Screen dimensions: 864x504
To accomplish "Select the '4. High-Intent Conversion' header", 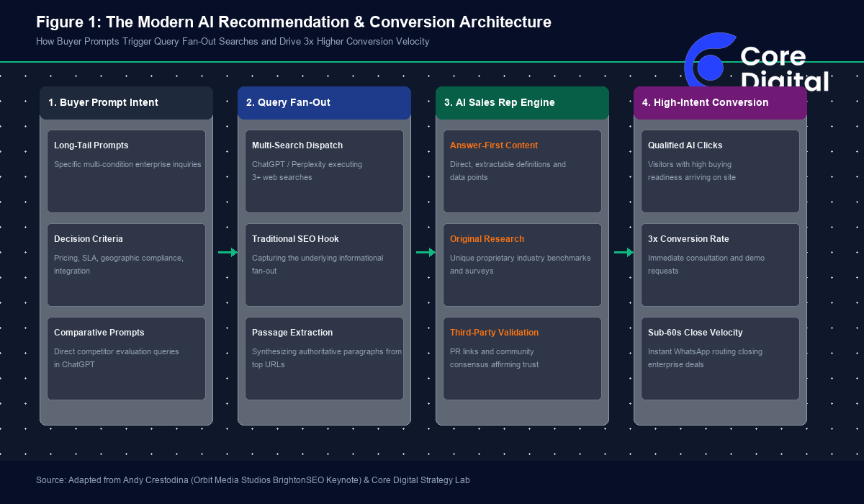I will coord(720,103).
